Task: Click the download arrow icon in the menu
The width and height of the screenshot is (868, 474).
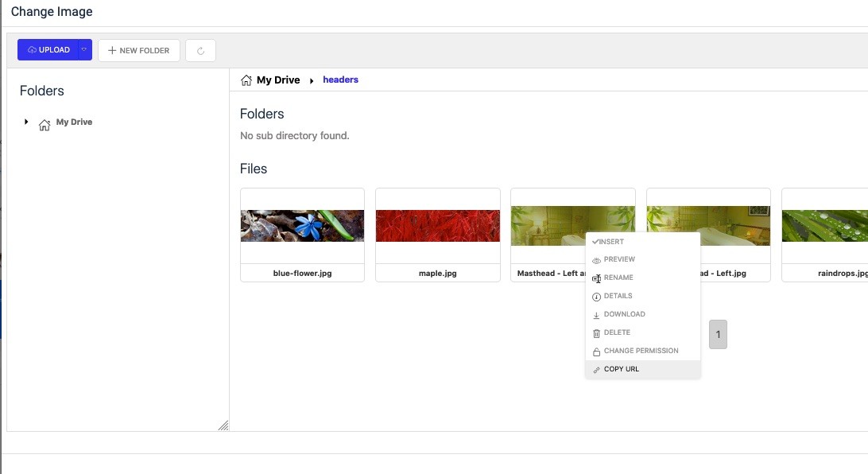Action: point(596,315)
